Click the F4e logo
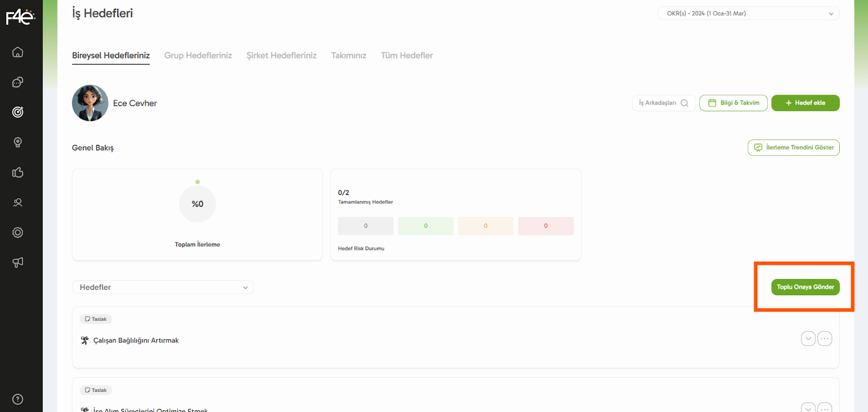The image size is (868, 412). 21,17
